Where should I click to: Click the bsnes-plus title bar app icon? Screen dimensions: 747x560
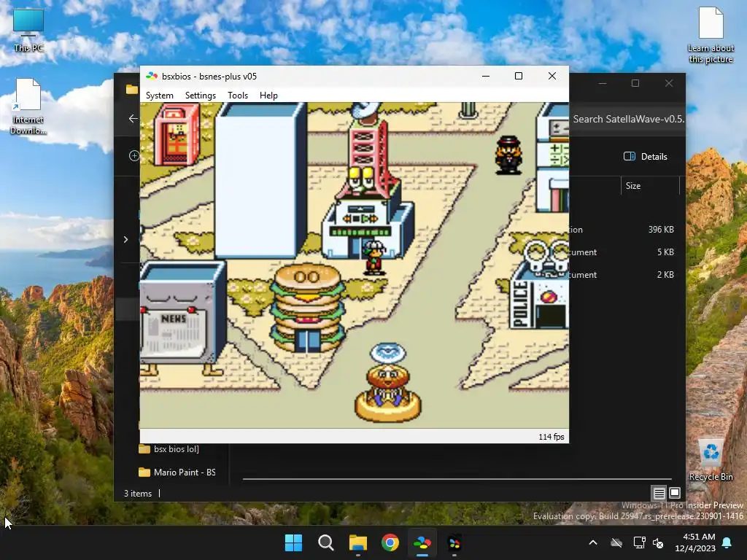(152, 76)
